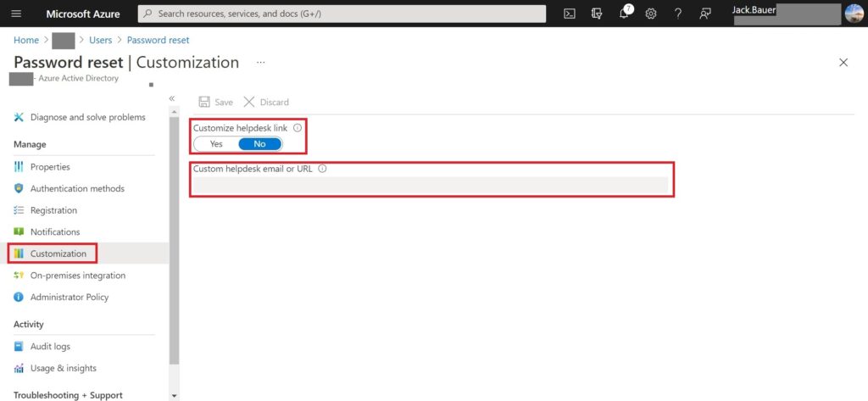Open Authentication methods menu item
The image size is (868, 401).
click(x=77, y=188)
